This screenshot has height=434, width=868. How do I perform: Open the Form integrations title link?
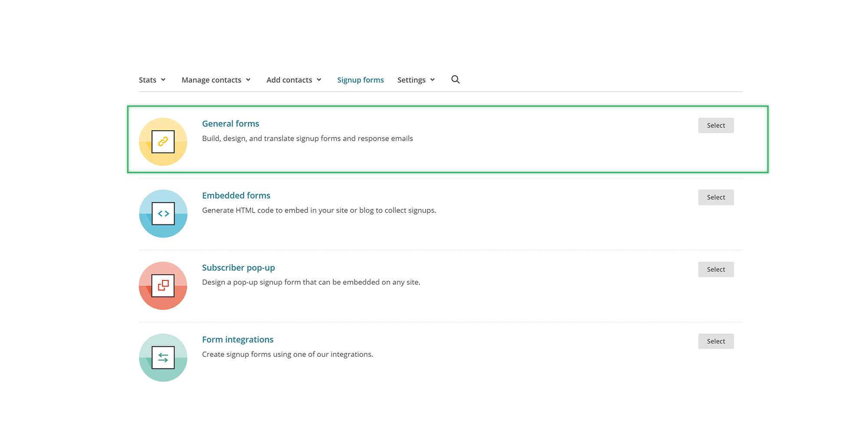(238, 340)
